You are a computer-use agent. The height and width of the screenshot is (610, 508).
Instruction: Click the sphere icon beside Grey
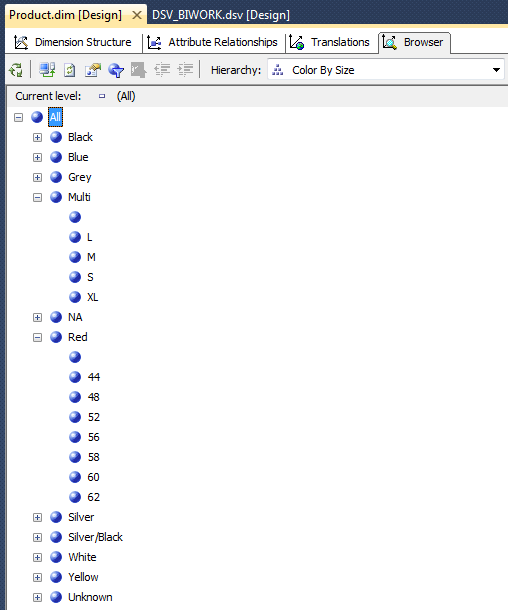point(56,177)
